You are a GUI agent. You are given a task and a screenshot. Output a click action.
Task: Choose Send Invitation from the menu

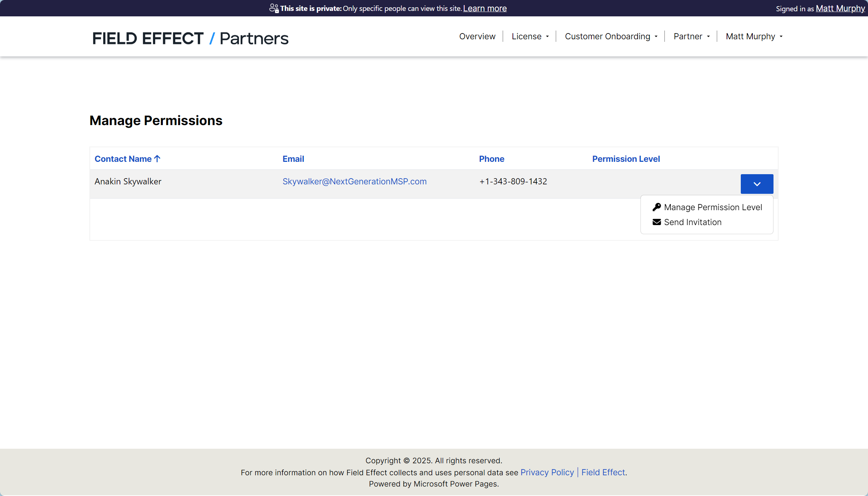pos(692,222)
